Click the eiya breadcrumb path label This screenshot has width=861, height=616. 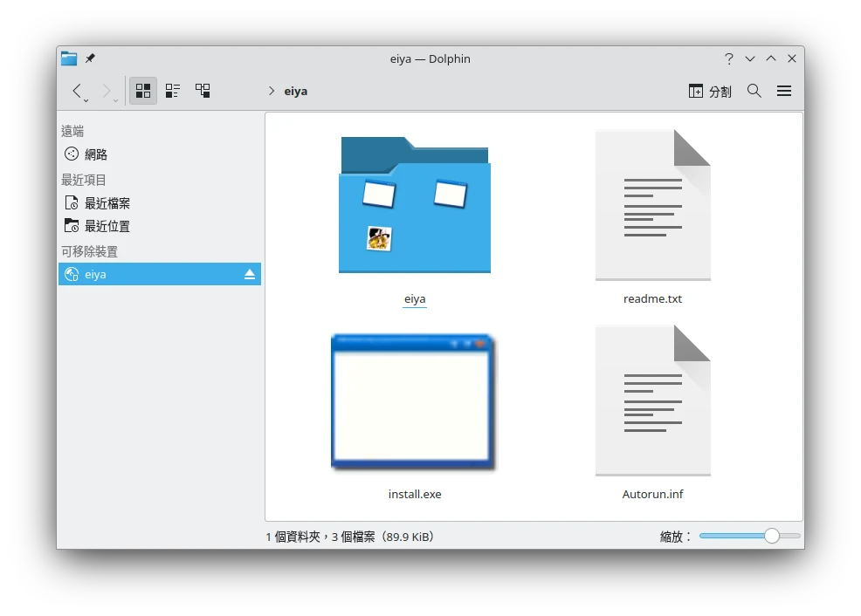coord(296,91)
